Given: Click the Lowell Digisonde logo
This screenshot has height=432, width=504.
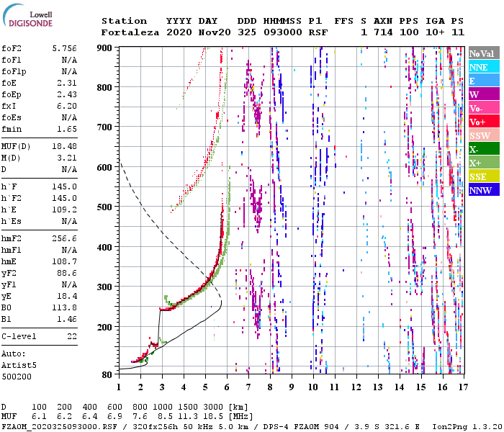Looking at the screenshot, I should coord(27,15).
